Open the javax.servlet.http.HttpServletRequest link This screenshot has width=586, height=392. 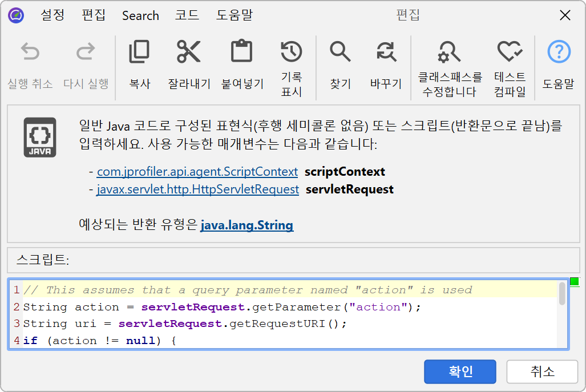pos(197,189)
